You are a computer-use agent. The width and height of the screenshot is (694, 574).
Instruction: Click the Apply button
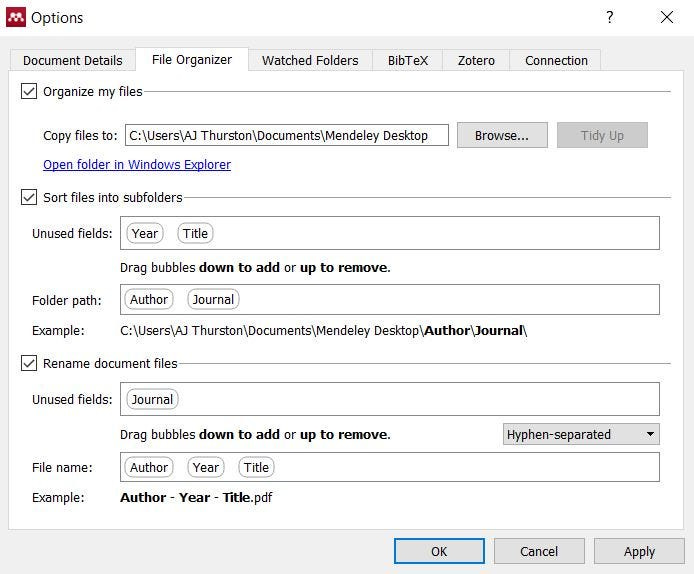(x=639, y=551)
